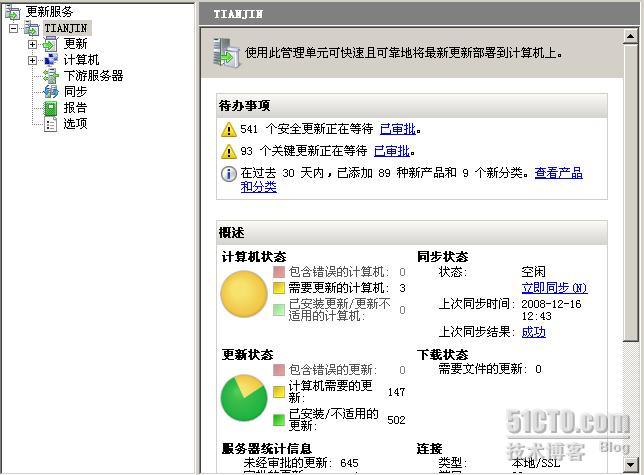This screenshot has height=475, width=644.
Task: Click warning icon next to 541 security updates
Action: coord(228,130)
